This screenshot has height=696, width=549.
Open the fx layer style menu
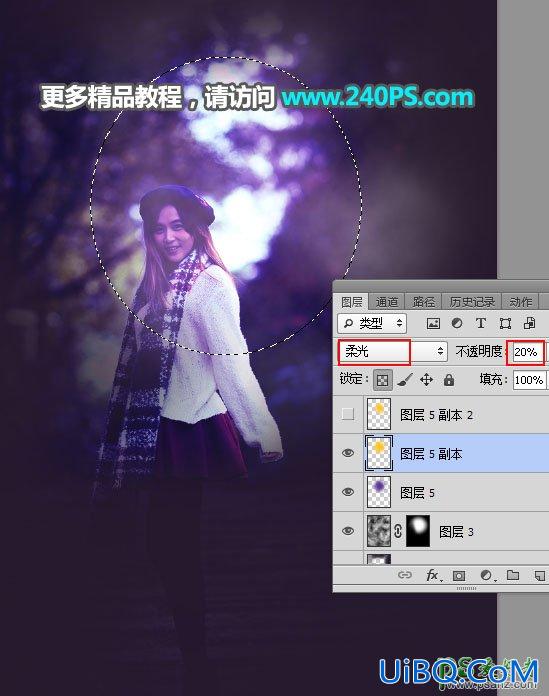click(434, 576)
